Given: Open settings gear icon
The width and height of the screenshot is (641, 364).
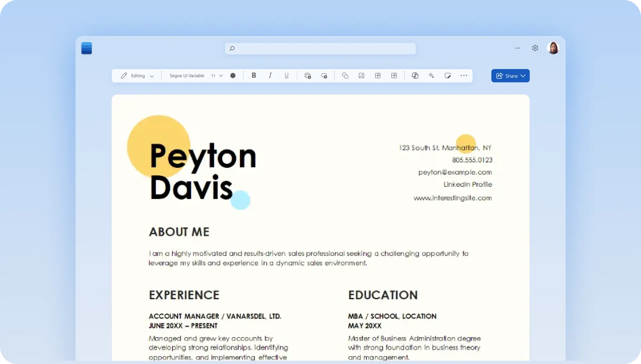Looking at the screenshot, I should pyautogui.click(x=535, y=48).
